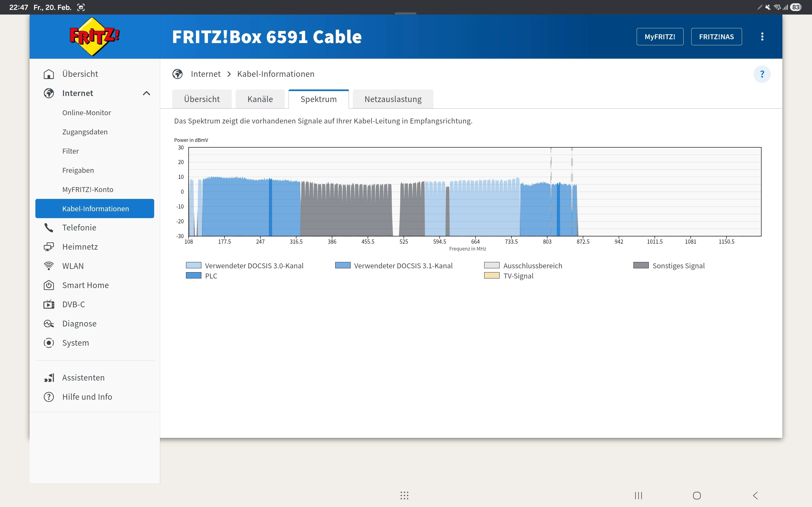Screen dimensions: 812x507
Task: Open the Assistenten wizard entry
Action: tap(83, 378)
